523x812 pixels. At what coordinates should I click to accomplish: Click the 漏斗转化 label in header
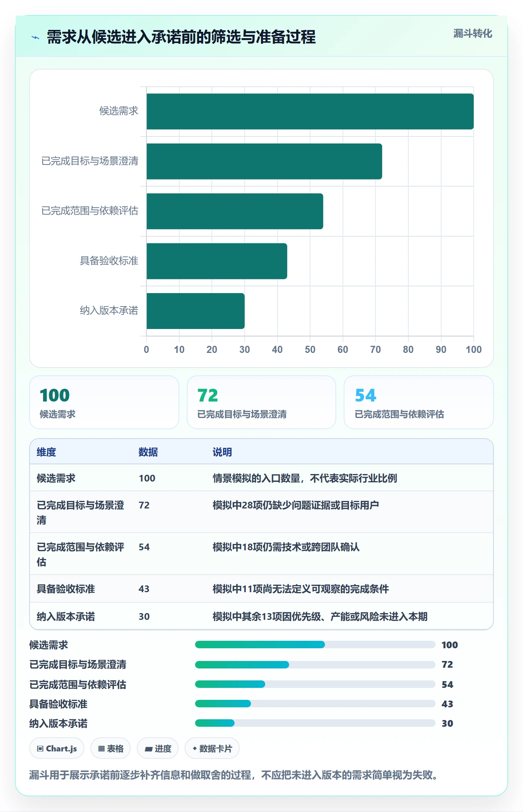[473, 34]
